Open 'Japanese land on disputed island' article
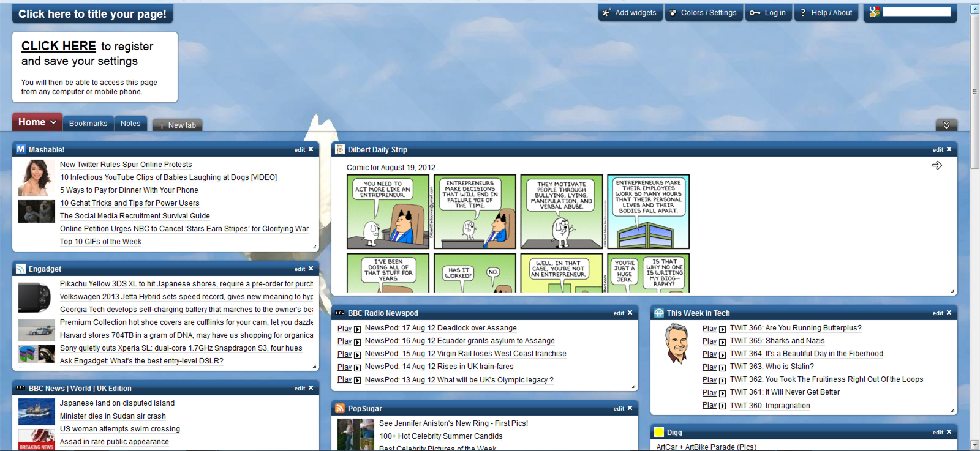 coord(117,403)
